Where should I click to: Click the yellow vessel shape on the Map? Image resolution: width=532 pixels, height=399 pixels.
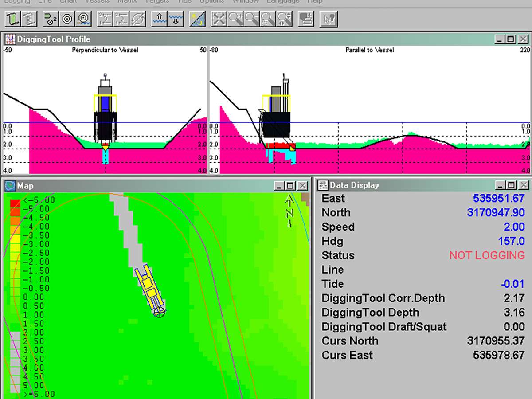[150, 288]
